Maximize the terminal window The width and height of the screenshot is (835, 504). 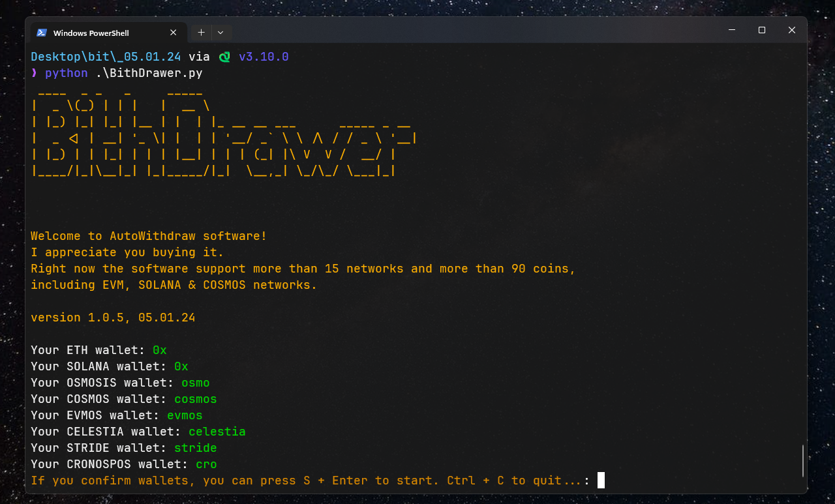tap(762, 30)
